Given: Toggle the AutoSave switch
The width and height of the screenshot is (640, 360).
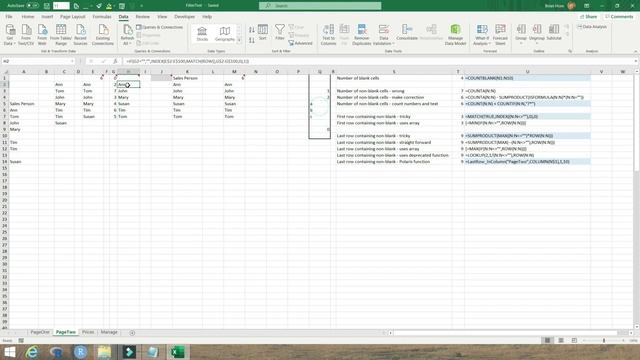Looking at the screenshot, I should 32,6.
